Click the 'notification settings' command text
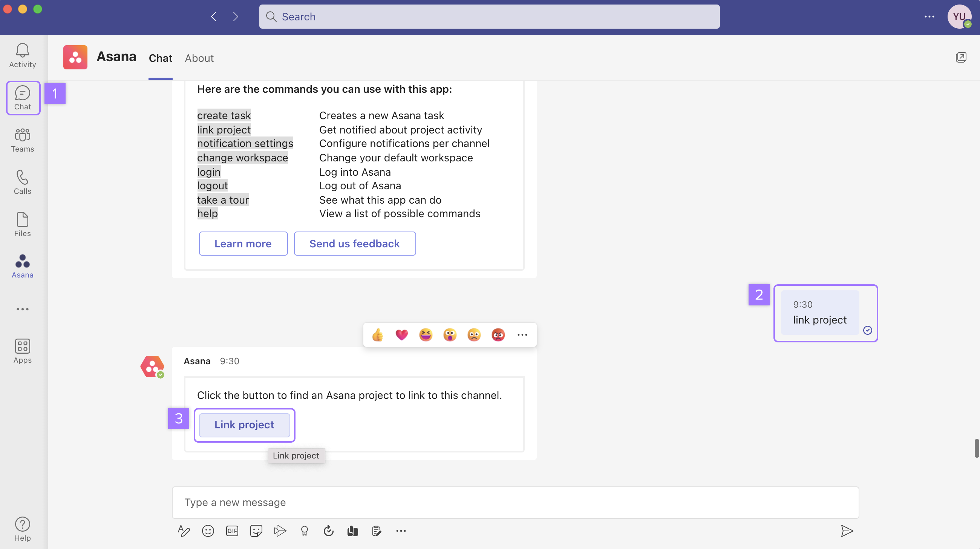980x549 pixels. [245, 143]
